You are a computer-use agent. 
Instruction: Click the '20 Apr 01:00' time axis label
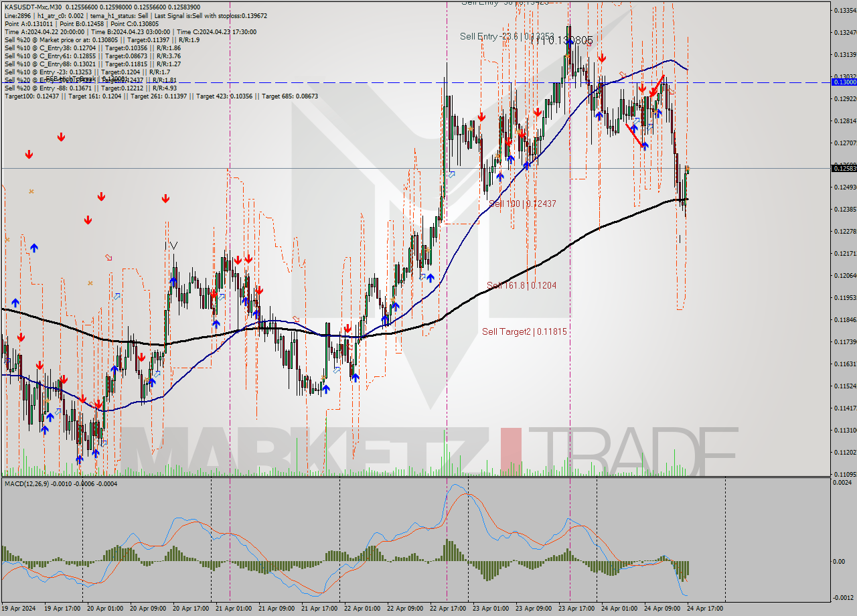(106, 609)
